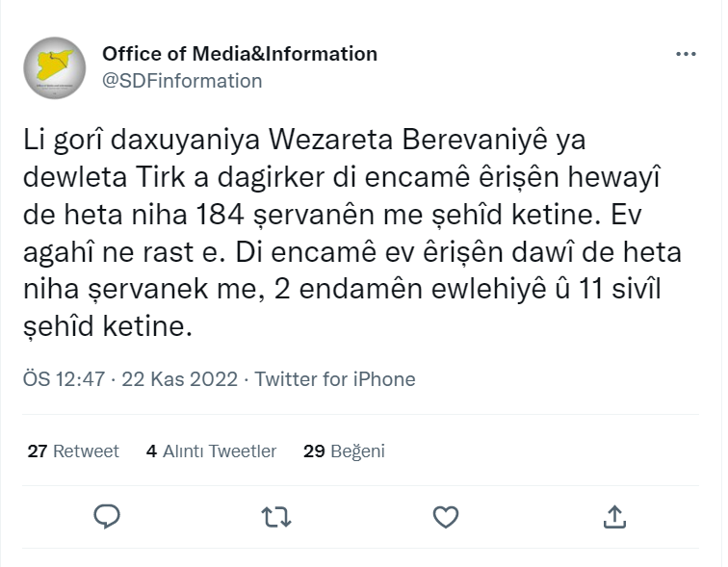Click the reply speech bubble icon

(107, 517)
